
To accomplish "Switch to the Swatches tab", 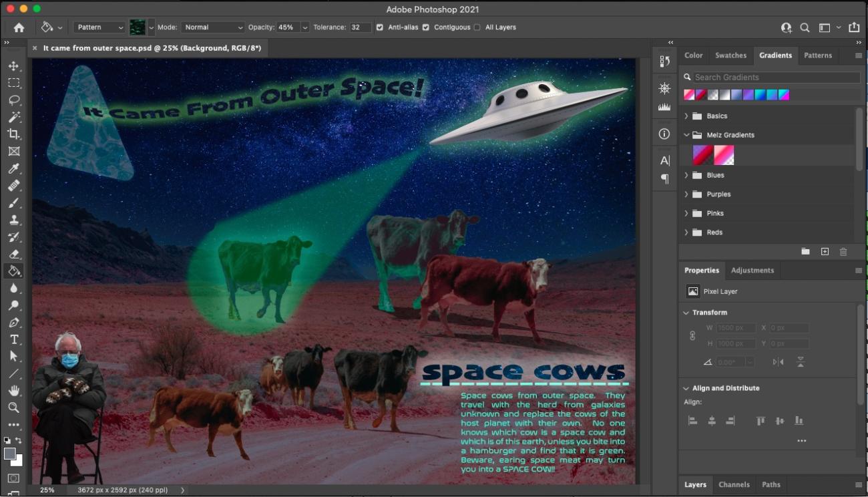I will pos(730,55).
